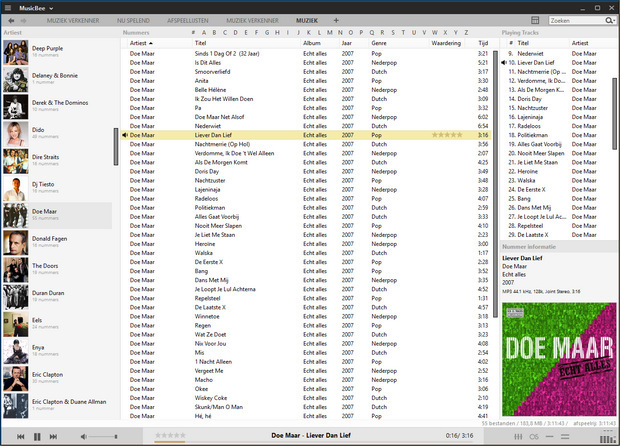Click the Dire Straits artist picture
Screen dimensions: 620x446
[16, 161]
